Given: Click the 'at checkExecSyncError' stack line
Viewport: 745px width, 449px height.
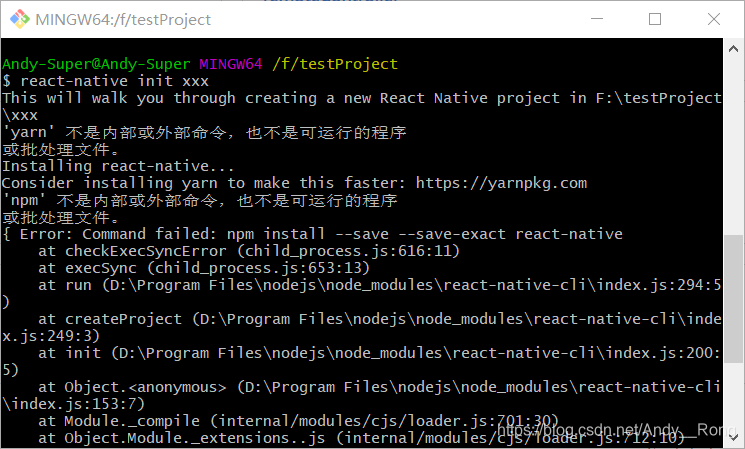Looking at the screenshot, I should [249, 251].
